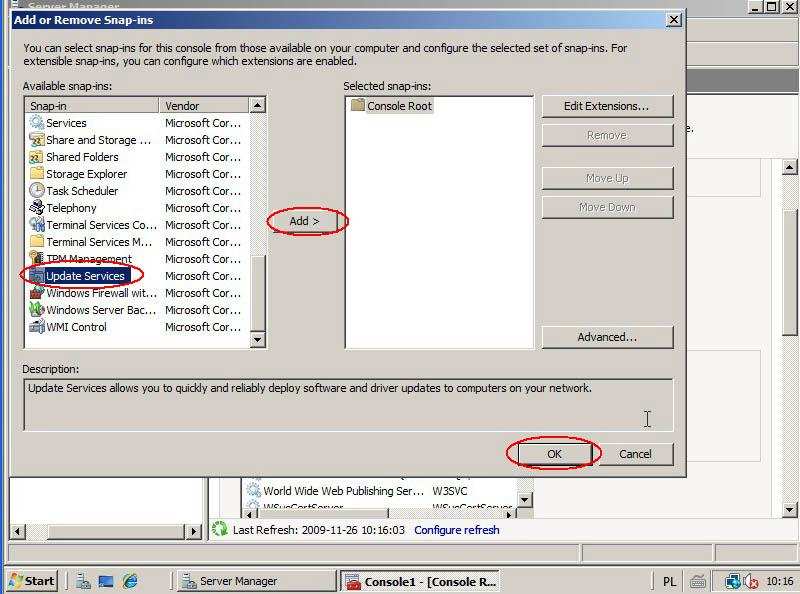Click Server Manager right pane scroll up arrow
Screen dimensions: 800x594
[789, 167]
